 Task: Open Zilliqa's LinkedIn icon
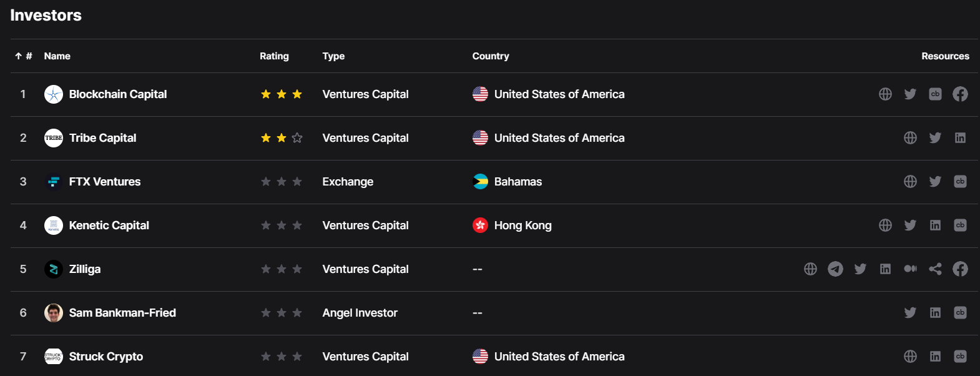[x=885, y=269]
